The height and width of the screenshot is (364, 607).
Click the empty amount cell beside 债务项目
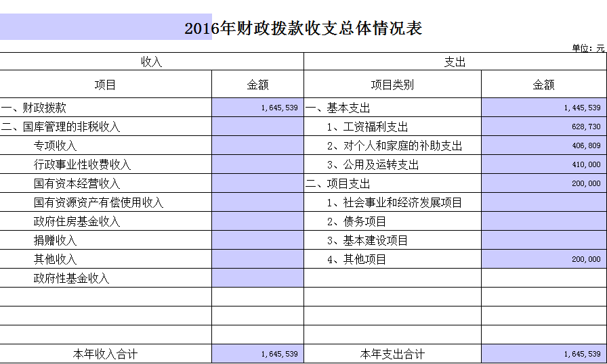coord(543,221)
